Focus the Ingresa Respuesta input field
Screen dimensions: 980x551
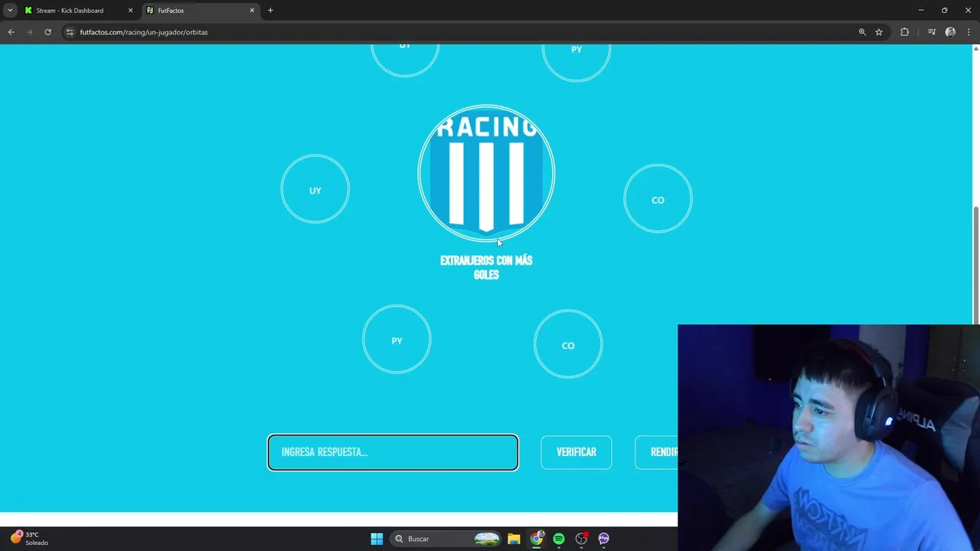393,452
